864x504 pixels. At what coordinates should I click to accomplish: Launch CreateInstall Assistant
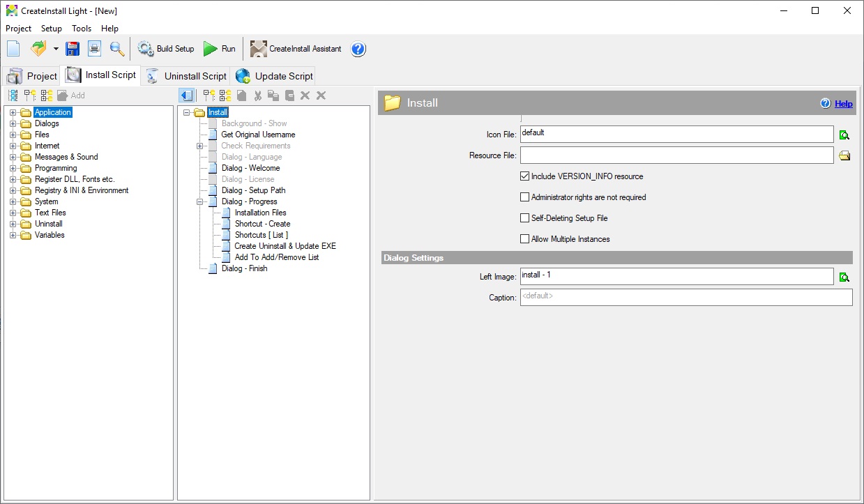[x=296, y=49]
